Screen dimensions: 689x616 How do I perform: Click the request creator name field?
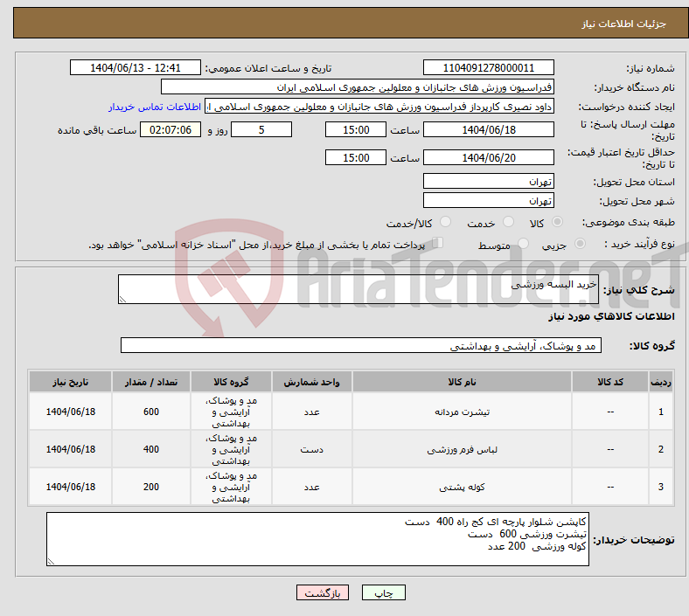(x=379, y=107)
